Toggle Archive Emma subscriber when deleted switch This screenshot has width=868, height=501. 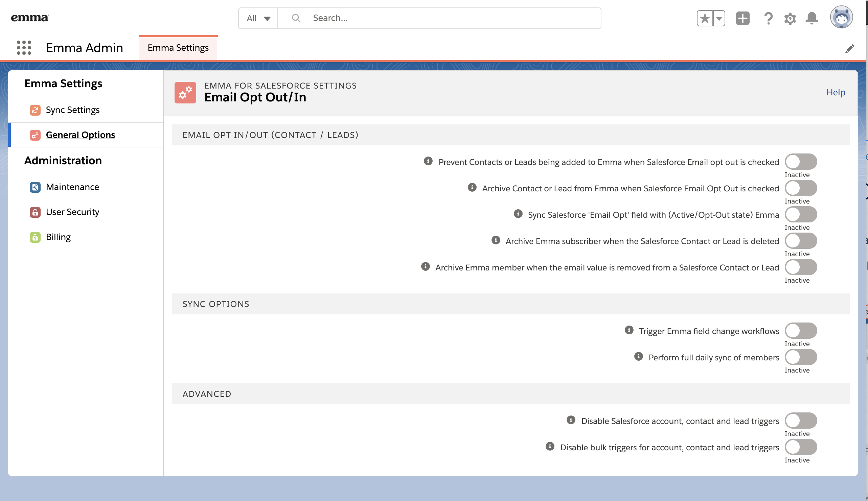tap(801, 241)
